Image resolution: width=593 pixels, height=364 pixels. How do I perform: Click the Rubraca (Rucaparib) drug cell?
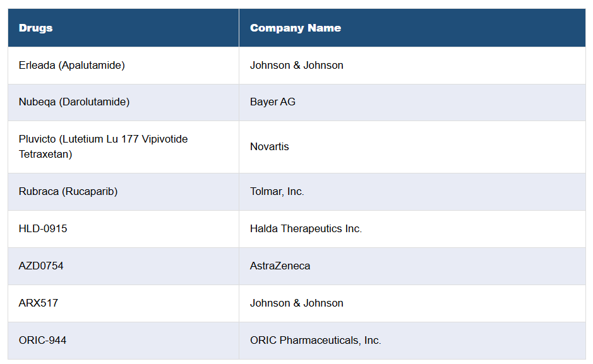coord(68,191)
